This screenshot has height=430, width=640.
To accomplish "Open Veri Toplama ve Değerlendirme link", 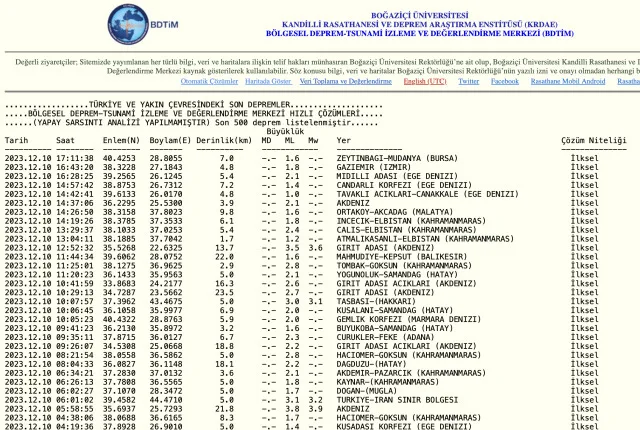I will 346,81.
